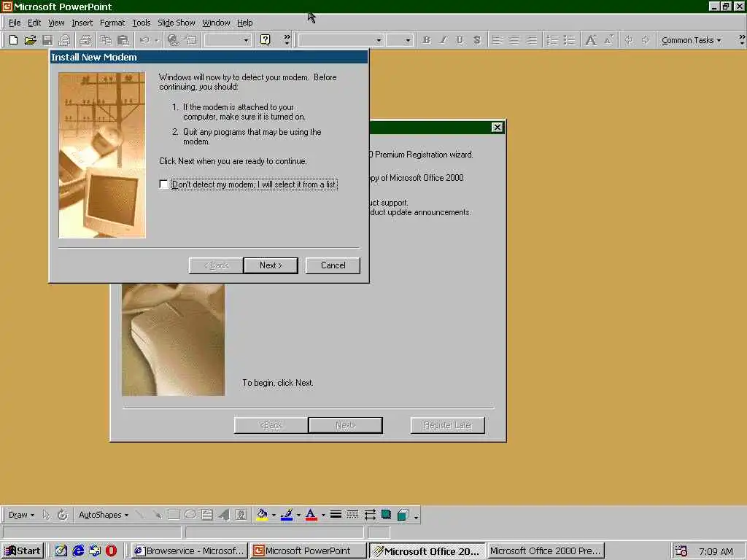Viewport: 747px width, 560px height.
Task: Select the Oval drawing tool
Action: [190, 515]
